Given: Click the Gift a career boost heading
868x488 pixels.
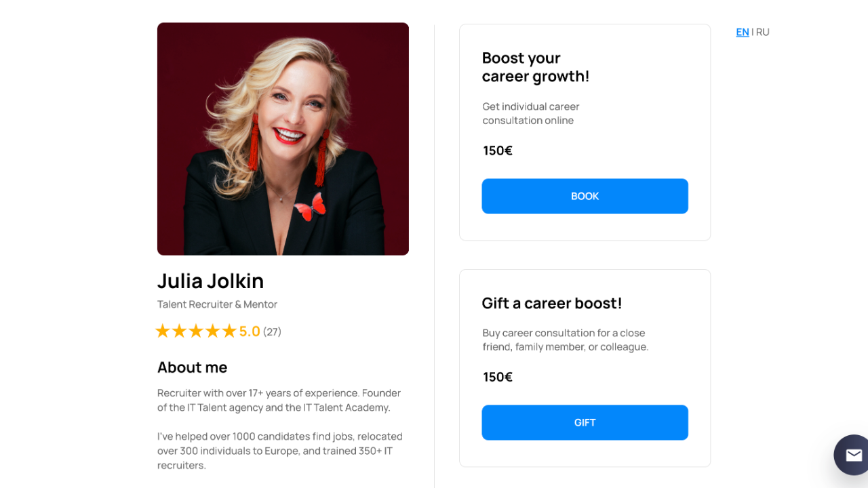Looking at the screenshot, I should point(552,303).
